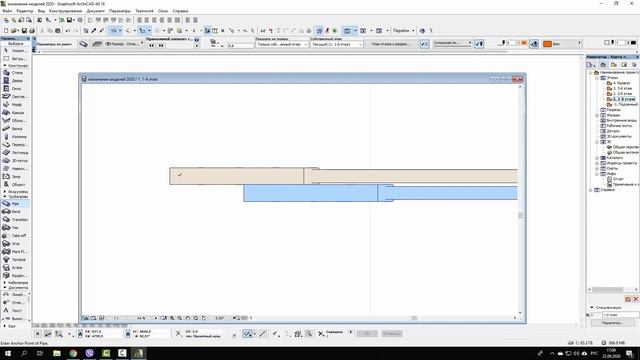Expand the Фасады node in Navigator
Image resolution: width=640 pixels, height=360 pixels.
point(597,115)
